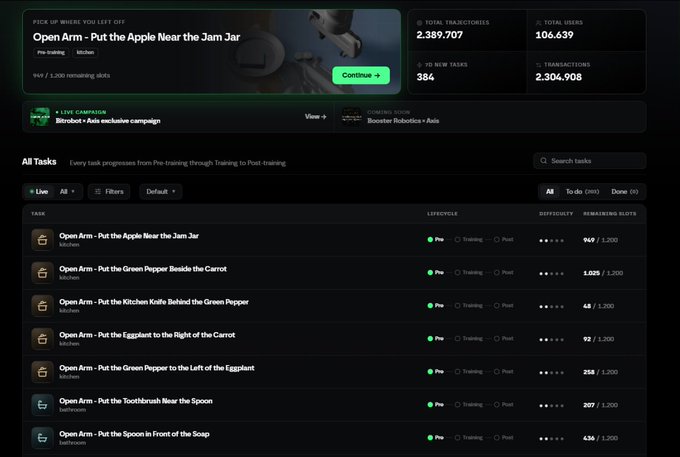Viewport: 680px width, 457px height.
Task: Click the Remaining Slots column header
Action: (610, 213)
